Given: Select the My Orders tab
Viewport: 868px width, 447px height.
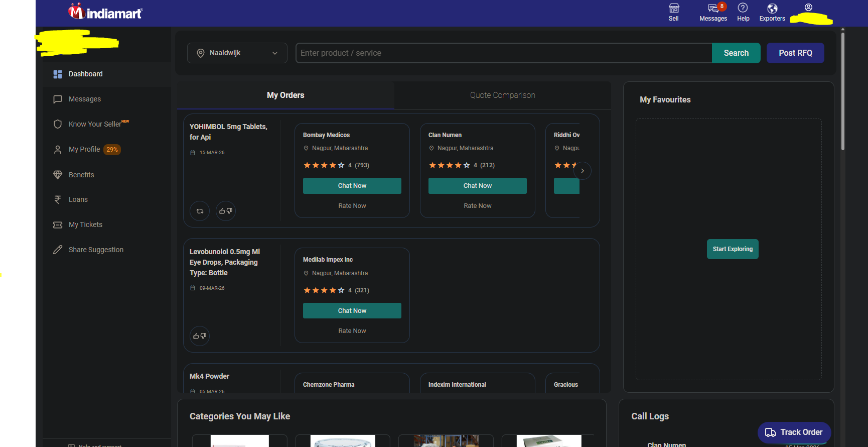Looking at the screenshot, I should click(285, 95).
